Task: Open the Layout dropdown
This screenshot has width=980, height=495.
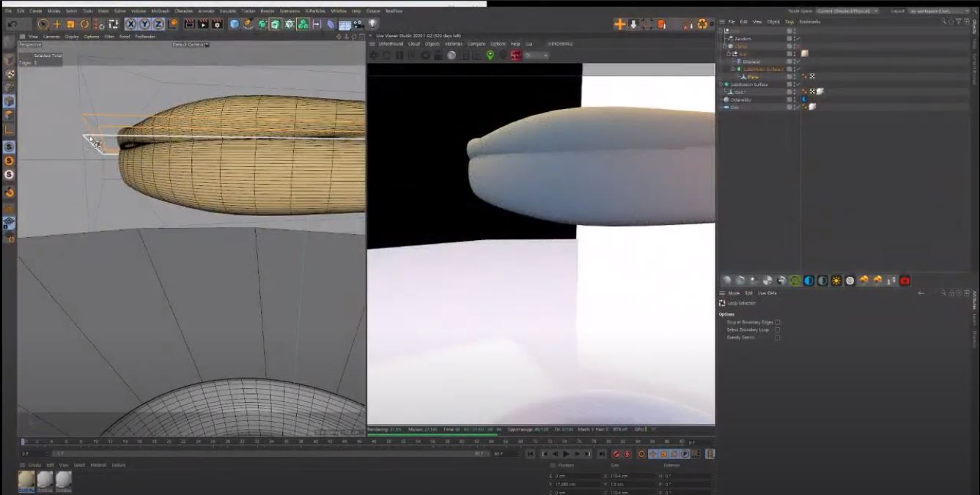Action: pyautogui.click(x=937, y=11)
